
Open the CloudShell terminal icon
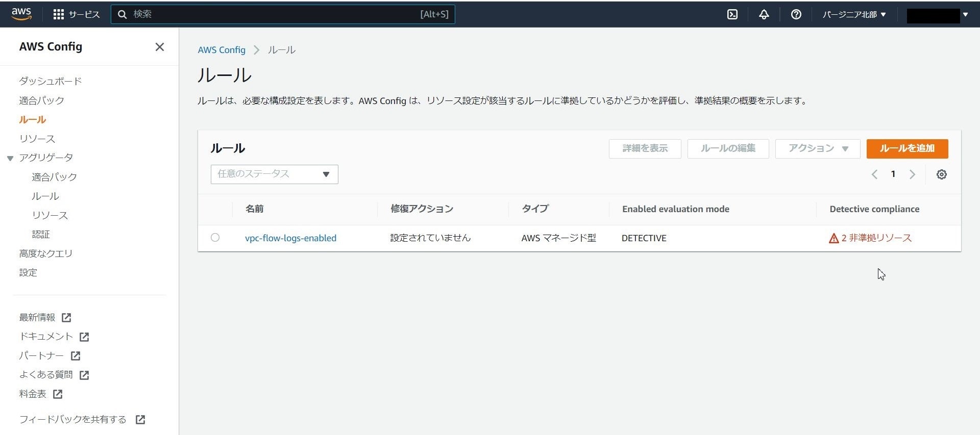pos(732,14)
